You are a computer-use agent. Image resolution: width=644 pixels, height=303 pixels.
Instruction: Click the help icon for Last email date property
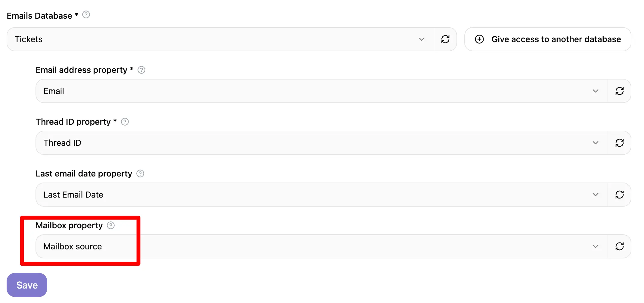[140, 173]
